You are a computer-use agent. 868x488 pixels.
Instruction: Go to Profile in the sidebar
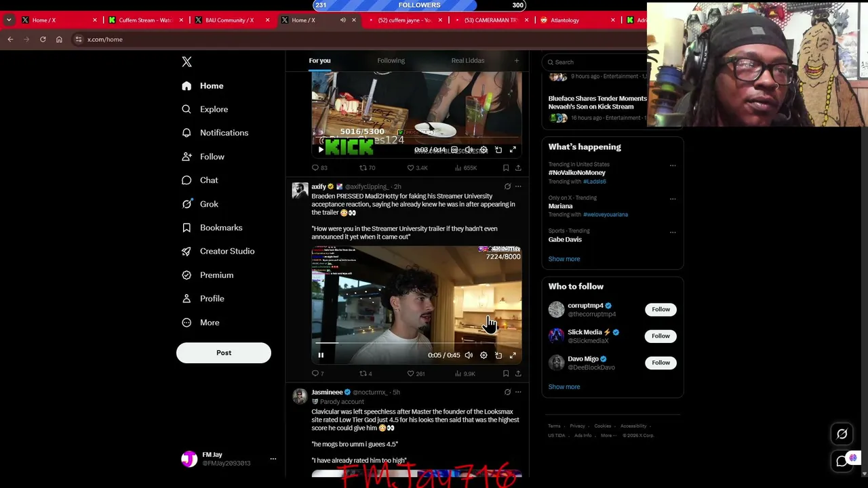(x=203, y=299)
